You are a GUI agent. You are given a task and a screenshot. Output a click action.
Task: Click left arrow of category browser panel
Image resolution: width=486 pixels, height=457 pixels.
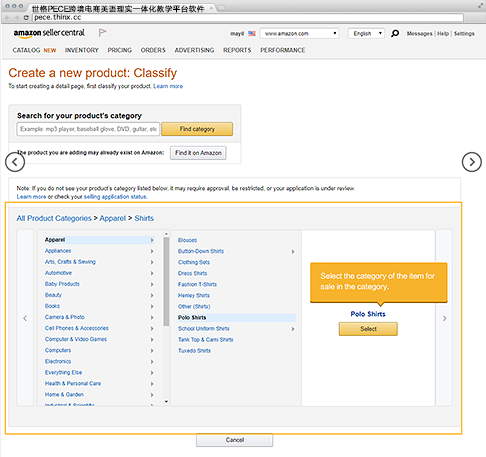coord(25,318)
